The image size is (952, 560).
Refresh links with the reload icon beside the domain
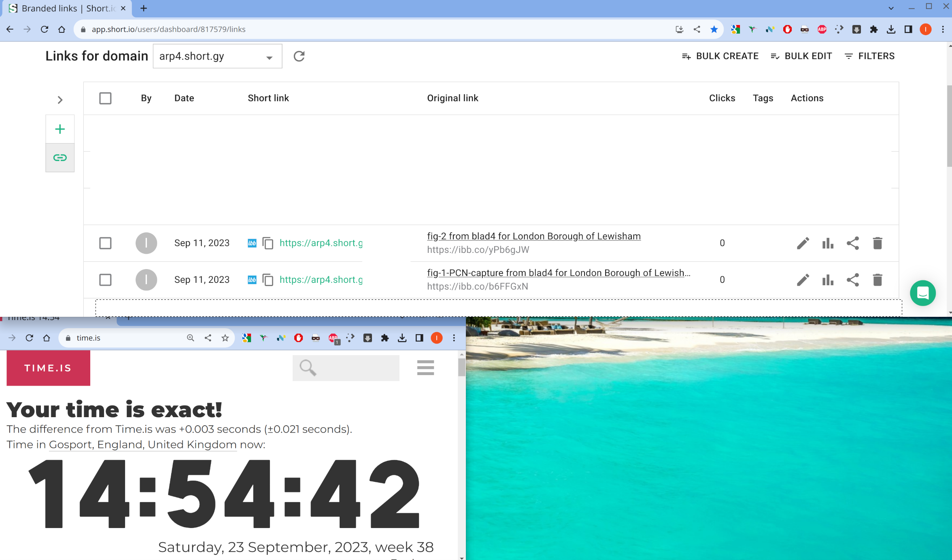(x=299, y=56)
